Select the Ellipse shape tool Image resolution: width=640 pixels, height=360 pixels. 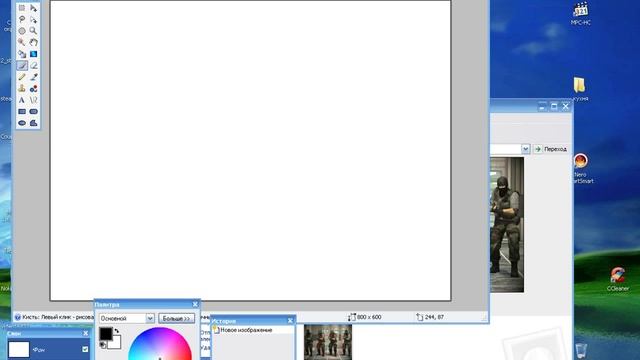tap(22, 123)
